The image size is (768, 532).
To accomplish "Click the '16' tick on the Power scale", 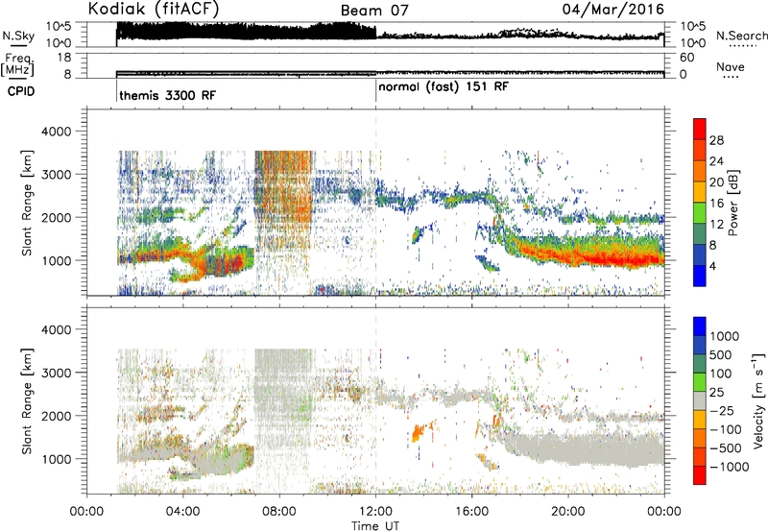I will click(716, 204).
